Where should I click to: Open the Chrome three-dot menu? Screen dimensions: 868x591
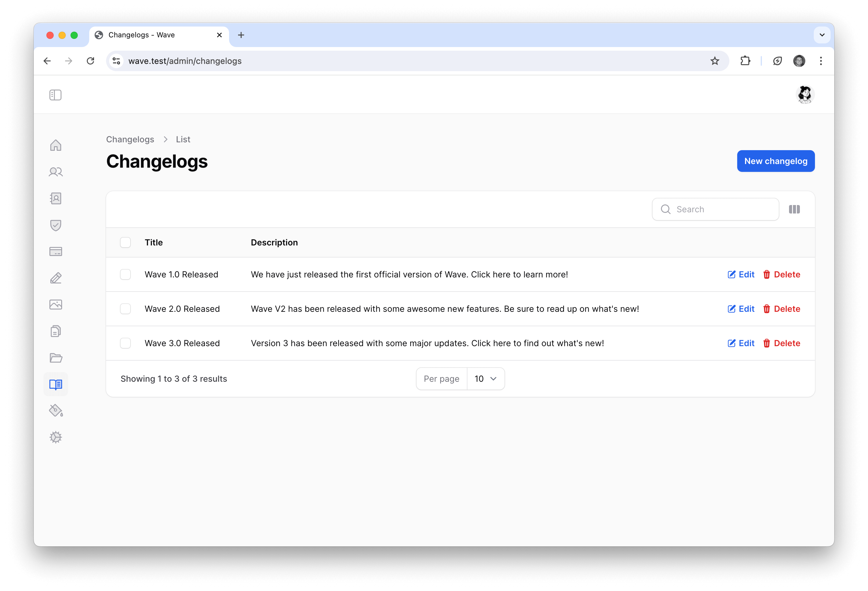pyautogui.click(x=821, y=61)
